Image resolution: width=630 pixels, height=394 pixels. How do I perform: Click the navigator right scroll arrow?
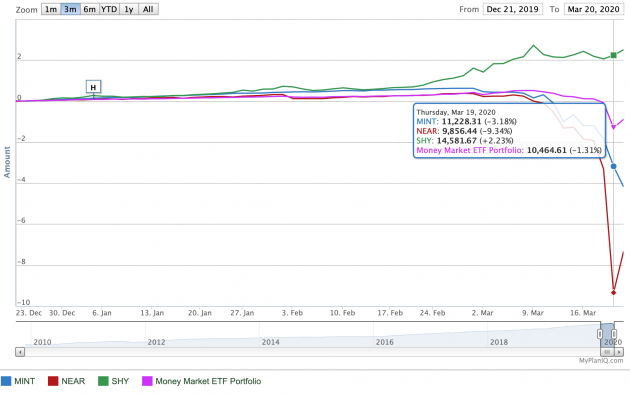pos(619,352)
